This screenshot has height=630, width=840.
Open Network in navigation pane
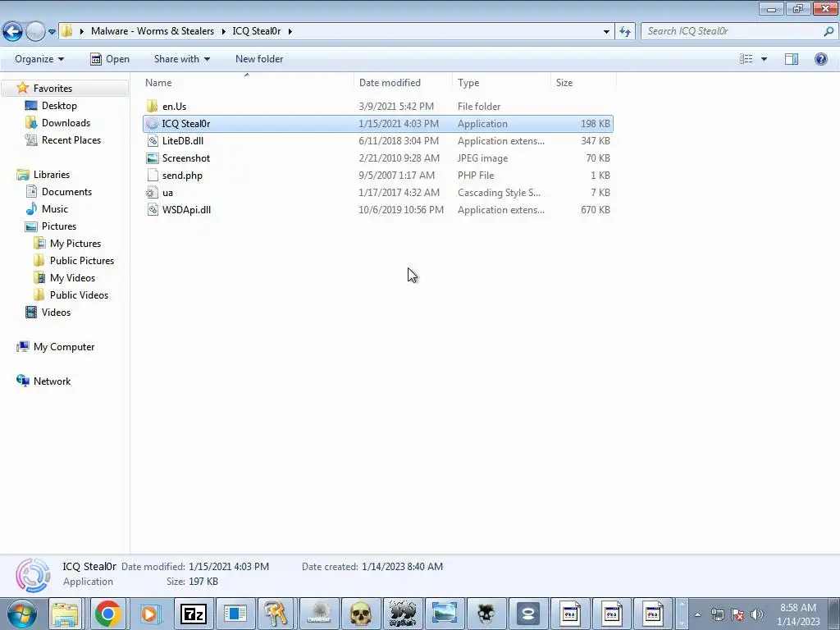[52, 381]
